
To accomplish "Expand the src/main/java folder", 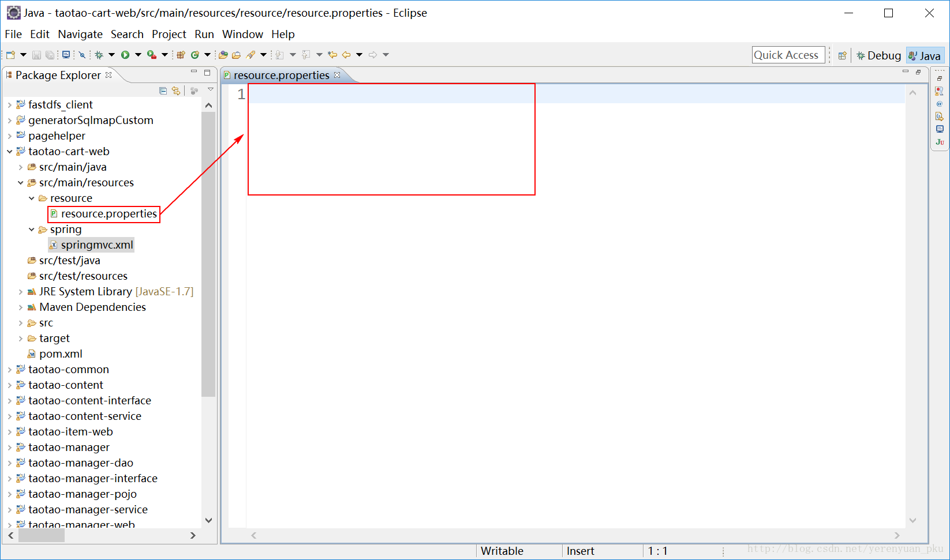I will (x=20, y=167).
